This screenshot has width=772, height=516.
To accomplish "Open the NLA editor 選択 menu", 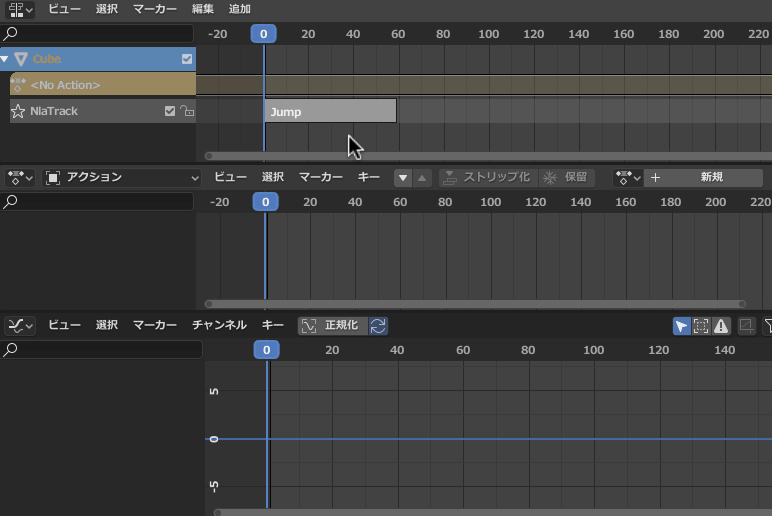I will [x=107, y=9].
